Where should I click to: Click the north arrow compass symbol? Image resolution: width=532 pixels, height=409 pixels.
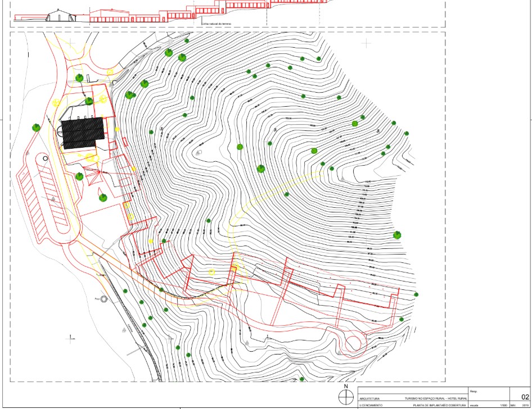pos(346,397)
